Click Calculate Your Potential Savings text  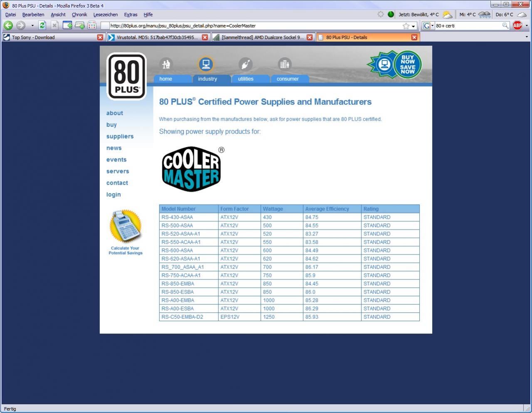[126, 250]
